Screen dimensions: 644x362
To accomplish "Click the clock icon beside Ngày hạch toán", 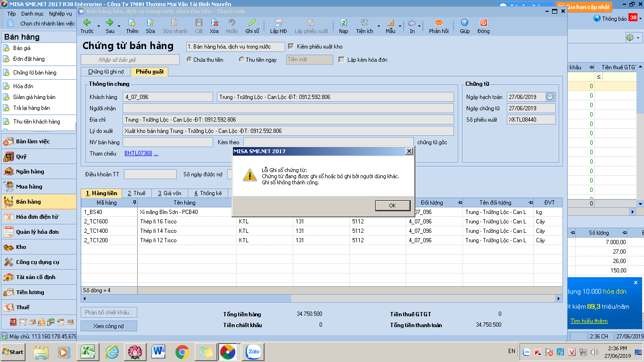I will [x=550, y=97].
